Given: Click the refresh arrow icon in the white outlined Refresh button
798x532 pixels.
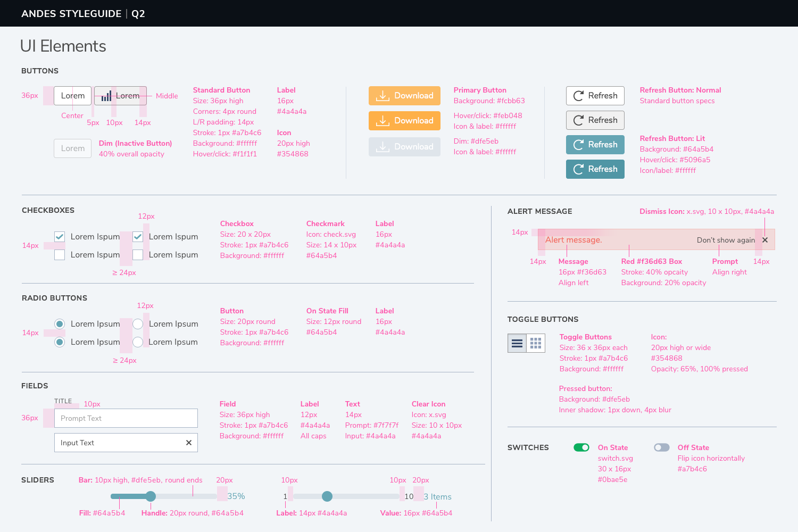Looking at the screenshot, I should click(x=578, y=96).
